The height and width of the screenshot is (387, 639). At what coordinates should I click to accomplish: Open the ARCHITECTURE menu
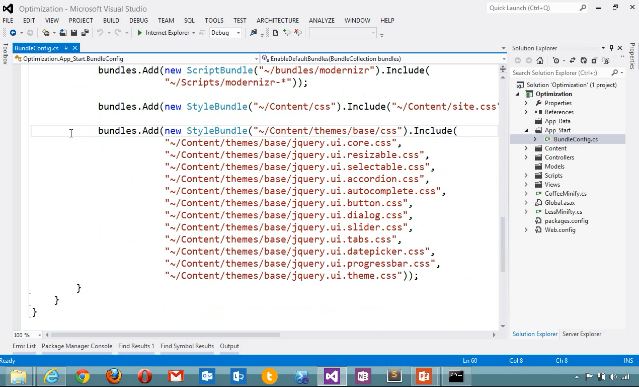tap(278, 20)
